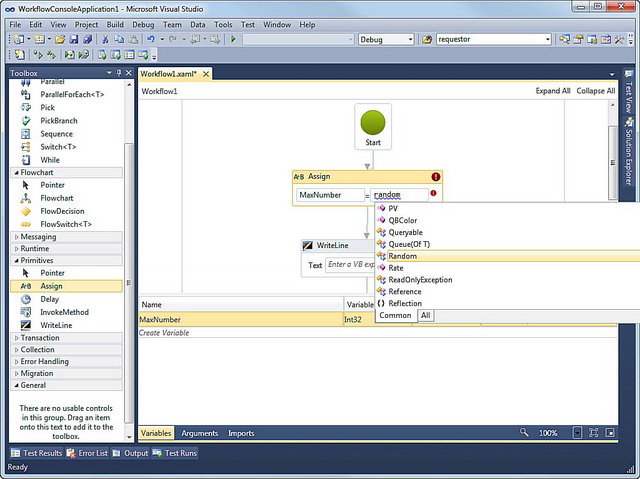Switch IntelliSense to the Common tab
This screenshot has height=479, width=640.
pos(395,315)
